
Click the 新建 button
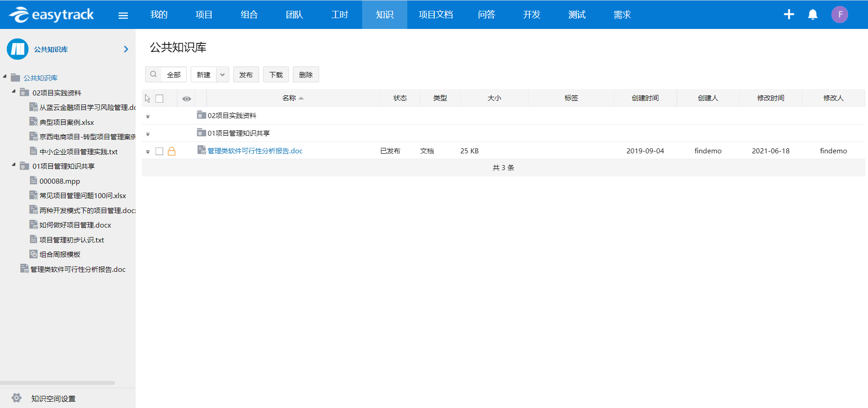[x=203, y=75]
